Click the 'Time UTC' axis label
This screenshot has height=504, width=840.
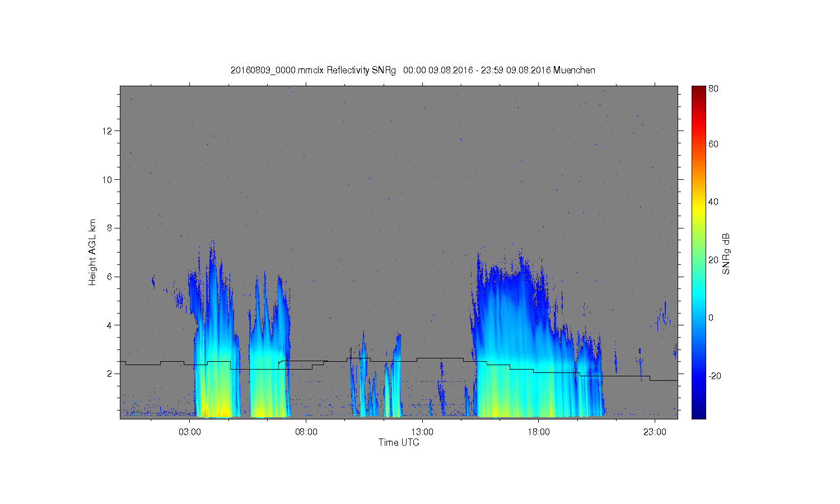point(399,442)
